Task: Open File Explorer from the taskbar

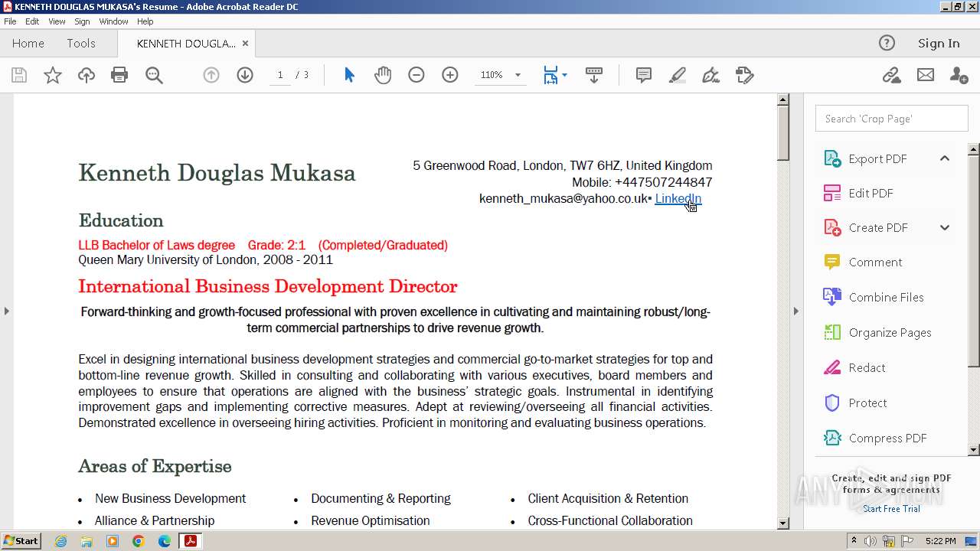Action: tap(87, 541)
